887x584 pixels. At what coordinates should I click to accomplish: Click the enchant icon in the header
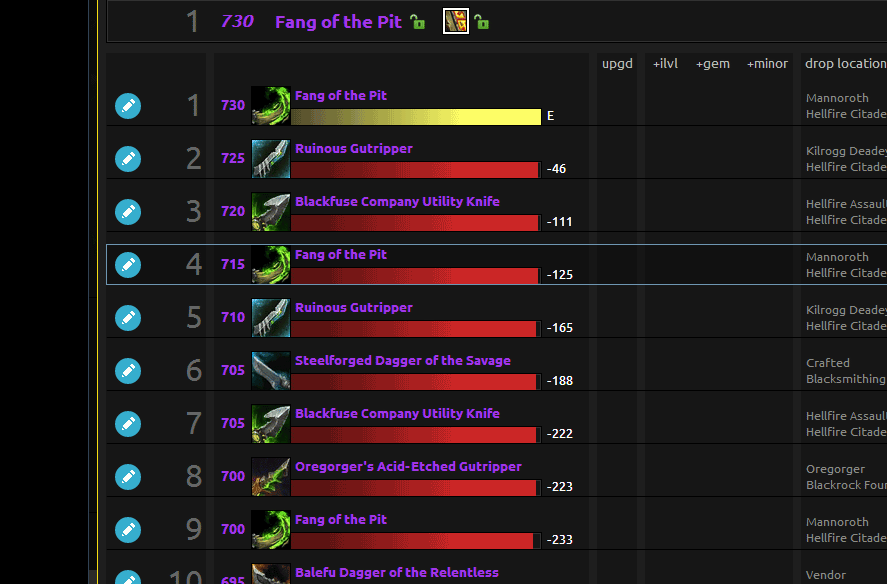pos(456,21)
